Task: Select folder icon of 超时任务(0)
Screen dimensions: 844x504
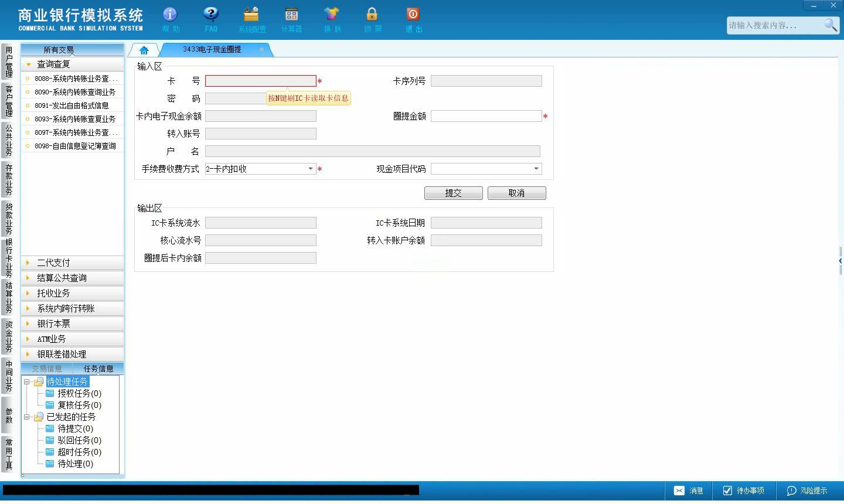Action: click(50, 452)
